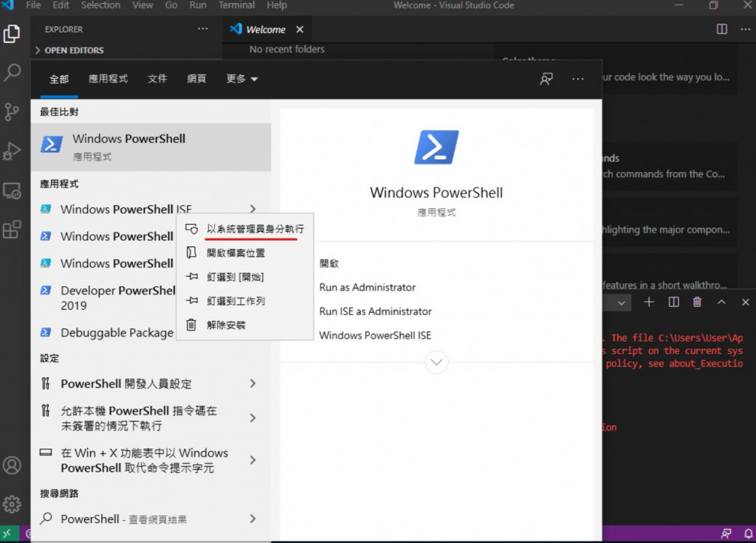Open the search panel options ellipsis
Image resolution: width=756 pixels, height=543 pixels.
(577, 79)
